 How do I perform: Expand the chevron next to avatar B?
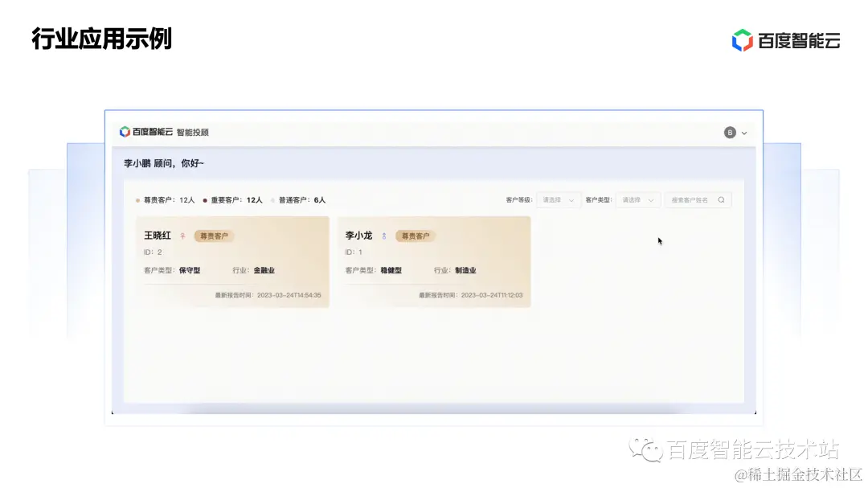point(744,133)
